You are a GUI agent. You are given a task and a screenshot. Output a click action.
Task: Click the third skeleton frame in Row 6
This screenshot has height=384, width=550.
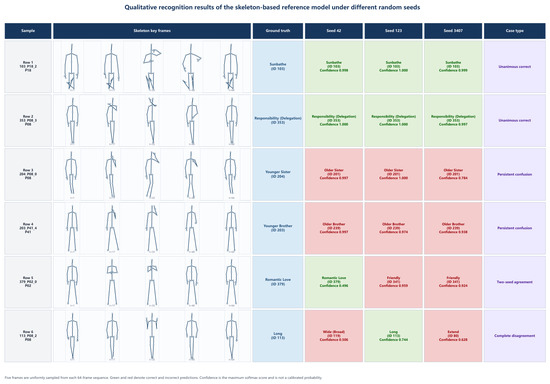coord(152,336)
